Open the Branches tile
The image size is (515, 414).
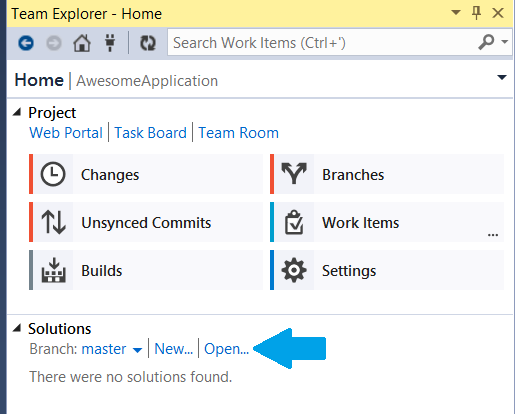point(387,174)
